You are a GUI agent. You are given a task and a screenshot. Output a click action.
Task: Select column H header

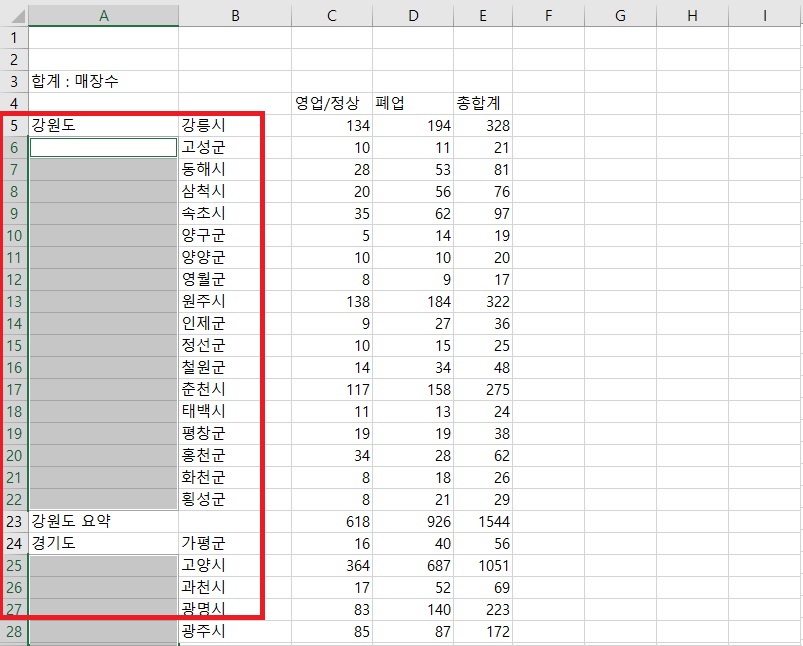(692, 16)
